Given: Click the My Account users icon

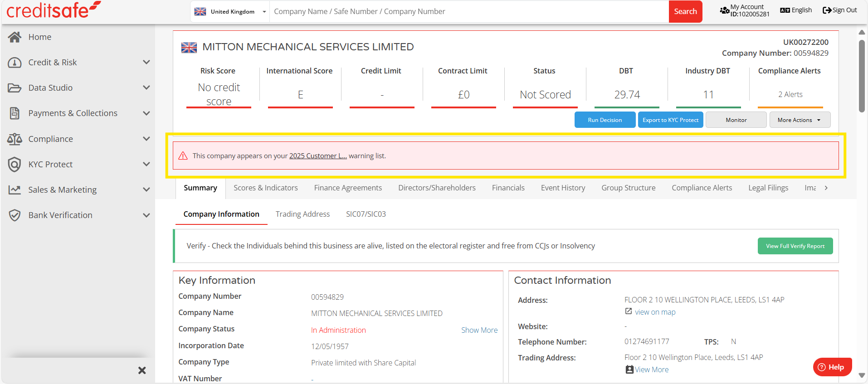Looking at the screenshot, I should [x=725, y=10].
